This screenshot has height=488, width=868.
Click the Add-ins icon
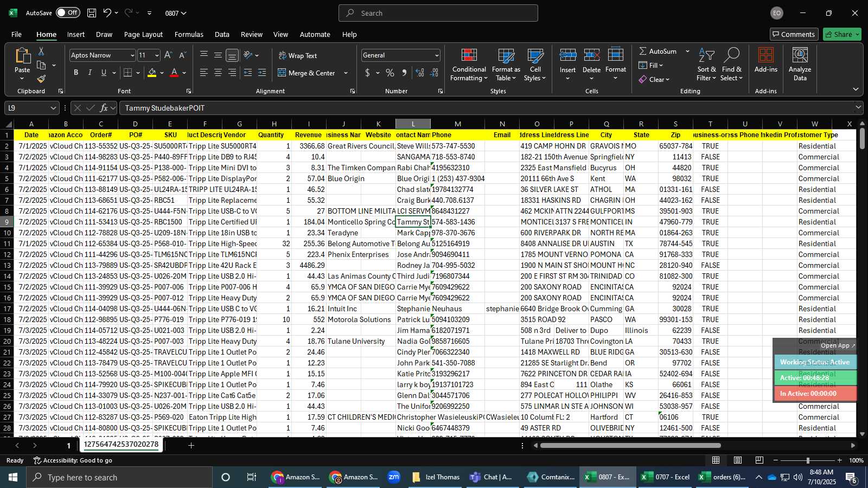point(766,56)
